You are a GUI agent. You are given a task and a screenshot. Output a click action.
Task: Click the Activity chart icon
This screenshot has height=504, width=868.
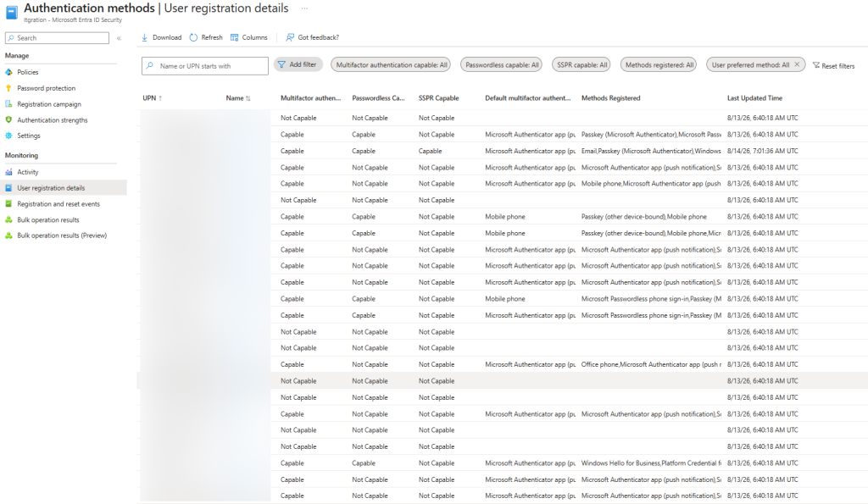pos(8,172)
